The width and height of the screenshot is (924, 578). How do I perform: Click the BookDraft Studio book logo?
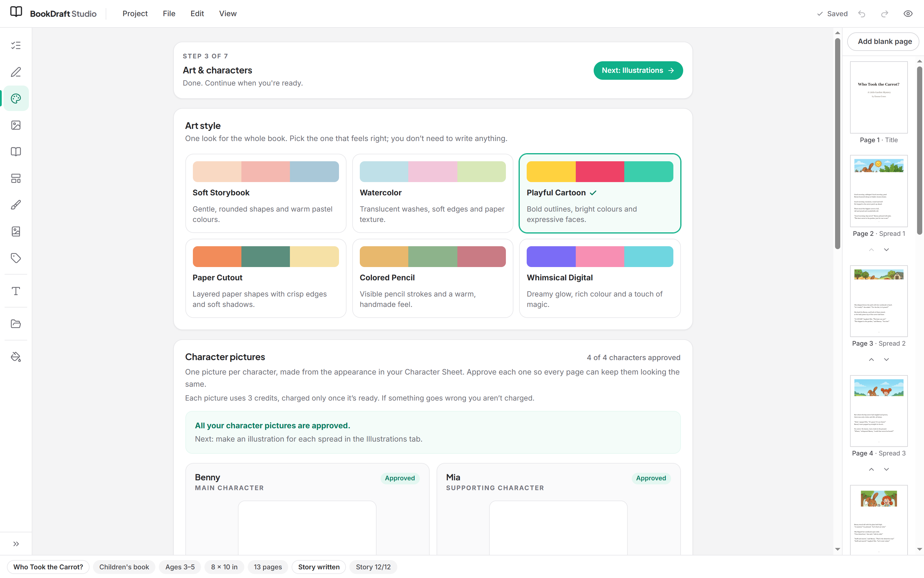coord(16,12)
